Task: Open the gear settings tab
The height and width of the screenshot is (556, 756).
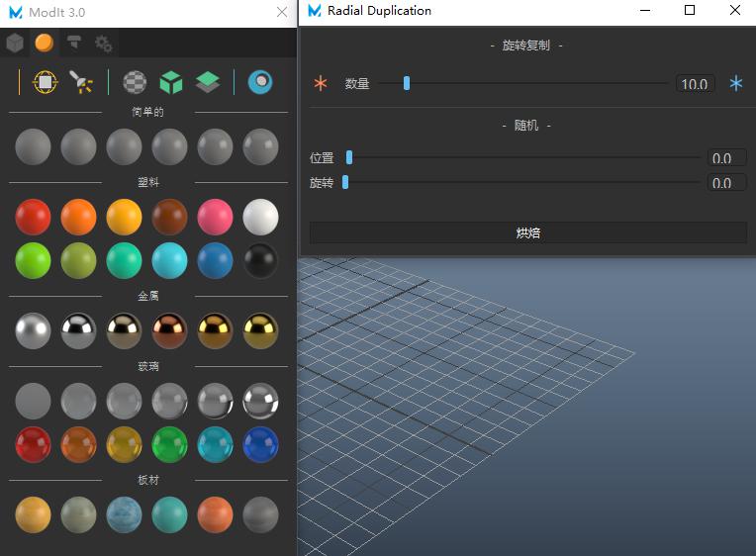Action: coord(103,43)
